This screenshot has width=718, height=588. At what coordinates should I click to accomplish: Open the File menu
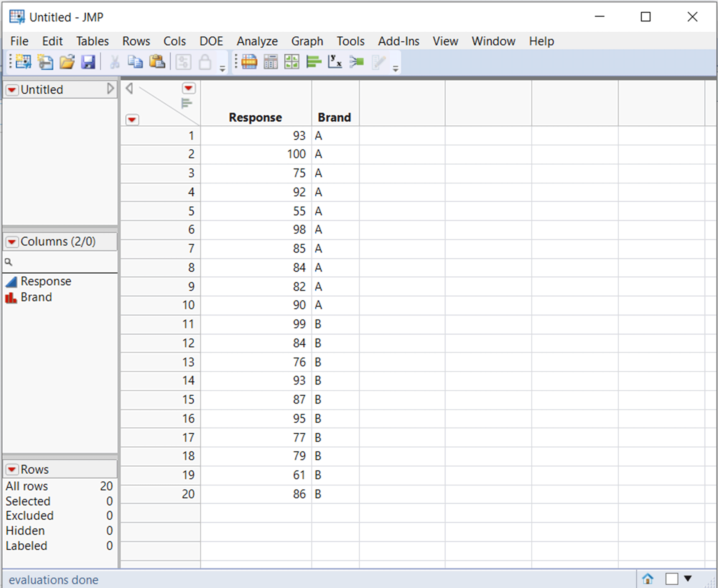(19, 41)
